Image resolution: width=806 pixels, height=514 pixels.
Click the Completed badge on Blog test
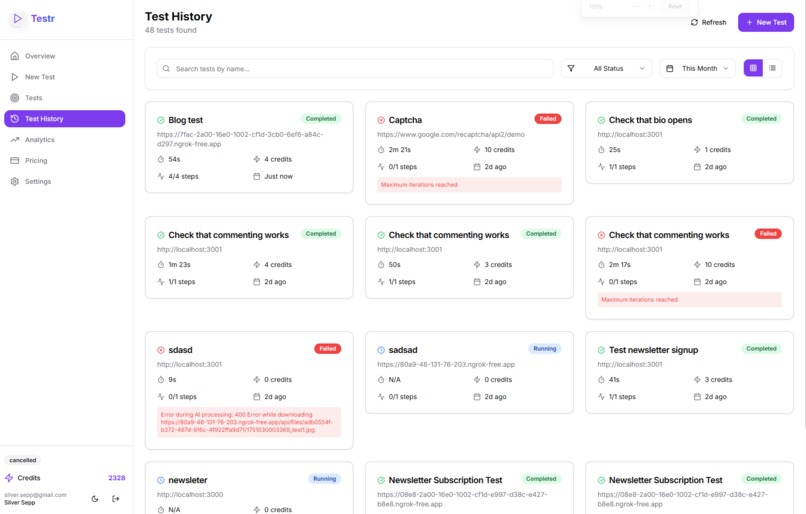pos(321,119)
